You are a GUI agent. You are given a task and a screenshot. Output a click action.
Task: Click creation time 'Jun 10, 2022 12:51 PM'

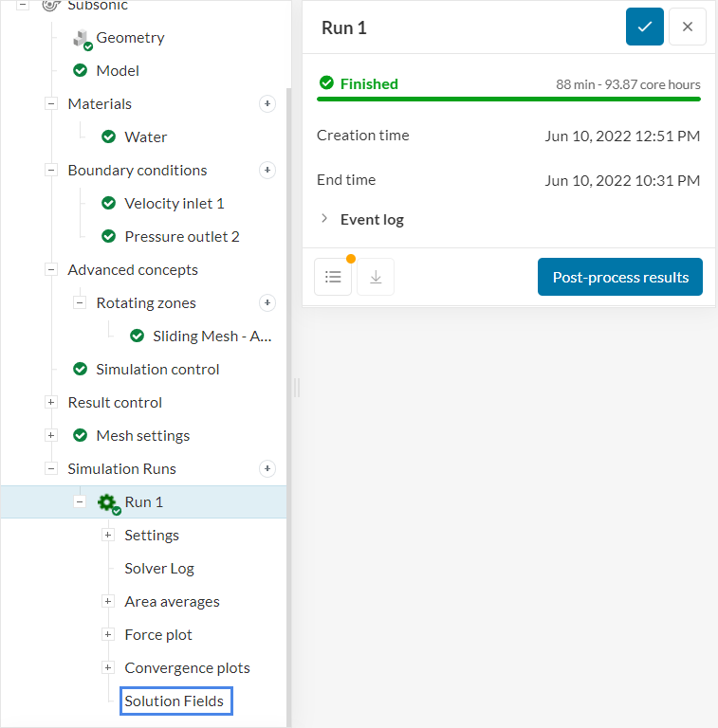point(622,136)
